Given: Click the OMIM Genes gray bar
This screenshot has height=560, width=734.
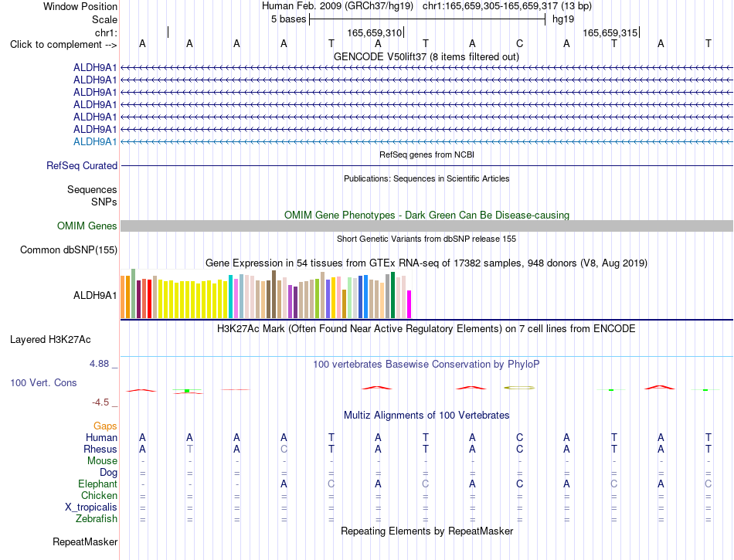Looking at the screenshot, I should 426,226.
